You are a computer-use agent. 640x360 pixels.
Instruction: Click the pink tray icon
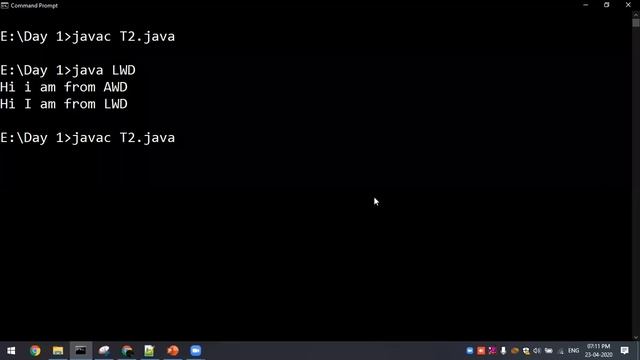tap(492, 351)
